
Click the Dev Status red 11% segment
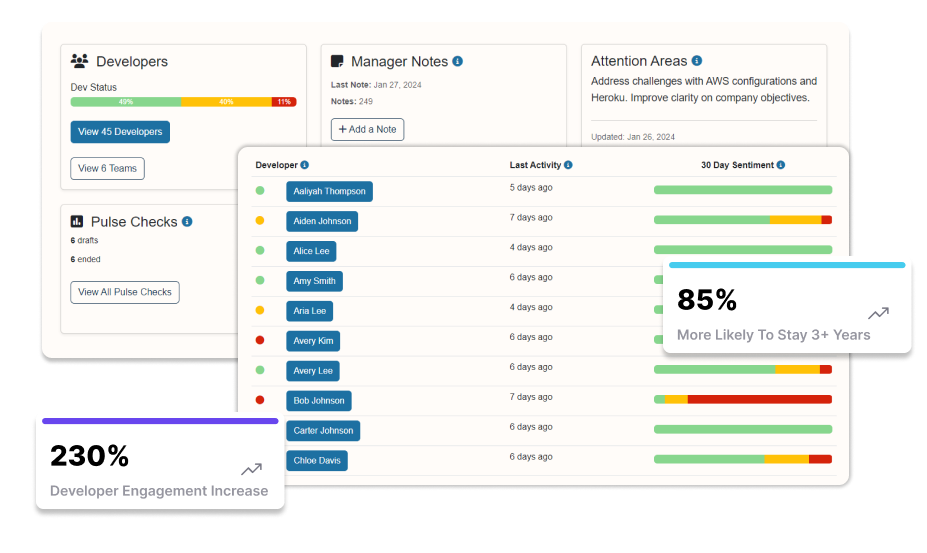tap(284, 102)
